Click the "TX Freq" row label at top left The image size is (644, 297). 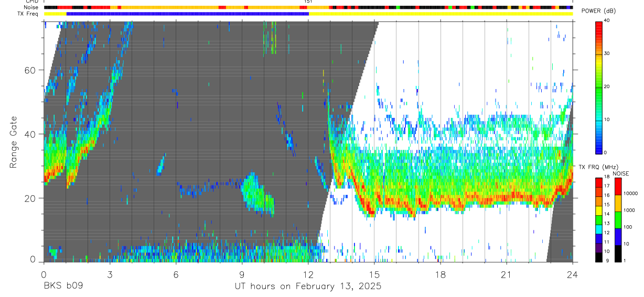pyautogui.click(x=28, y=14)
